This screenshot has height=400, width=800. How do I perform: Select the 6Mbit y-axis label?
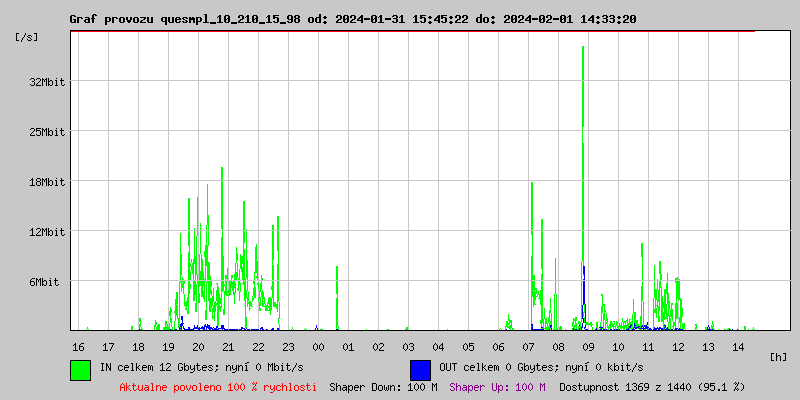click(x=44, y=282)
